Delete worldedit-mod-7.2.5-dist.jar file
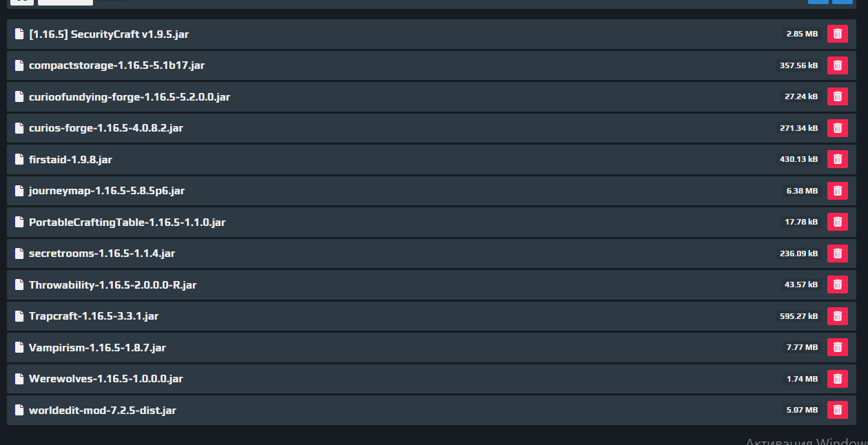 [x=837, y=410]
